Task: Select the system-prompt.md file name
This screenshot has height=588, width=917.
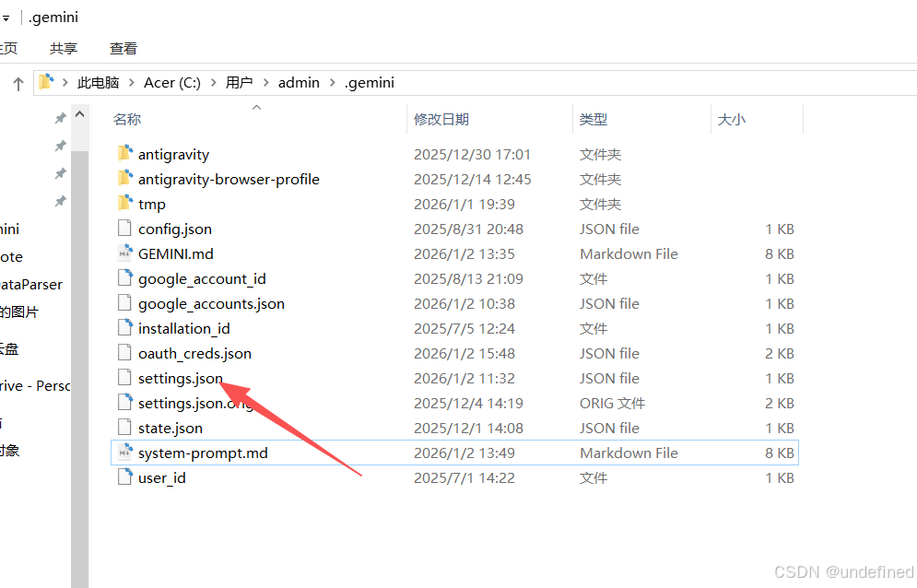Action: [x=203, y=453]
